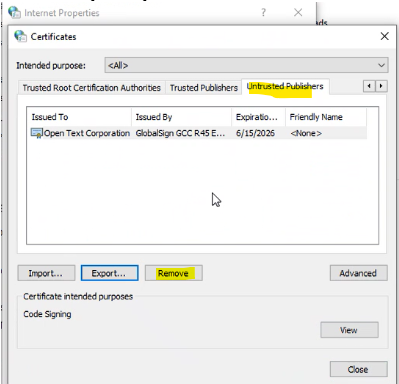Click the <None> friendly name cell
This screenshot has width=399, height=384.
pos(306,133)
